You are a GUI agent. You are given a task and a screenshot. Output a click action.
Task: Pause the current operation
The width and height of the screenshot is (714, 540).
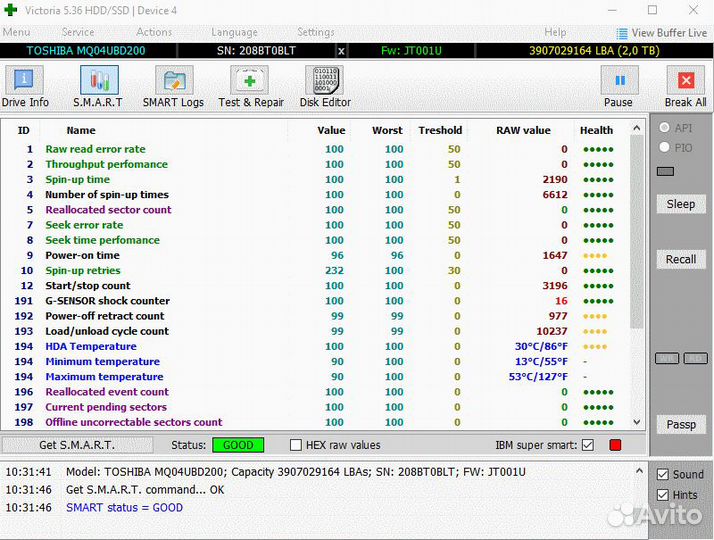click(x=618, y=86)
